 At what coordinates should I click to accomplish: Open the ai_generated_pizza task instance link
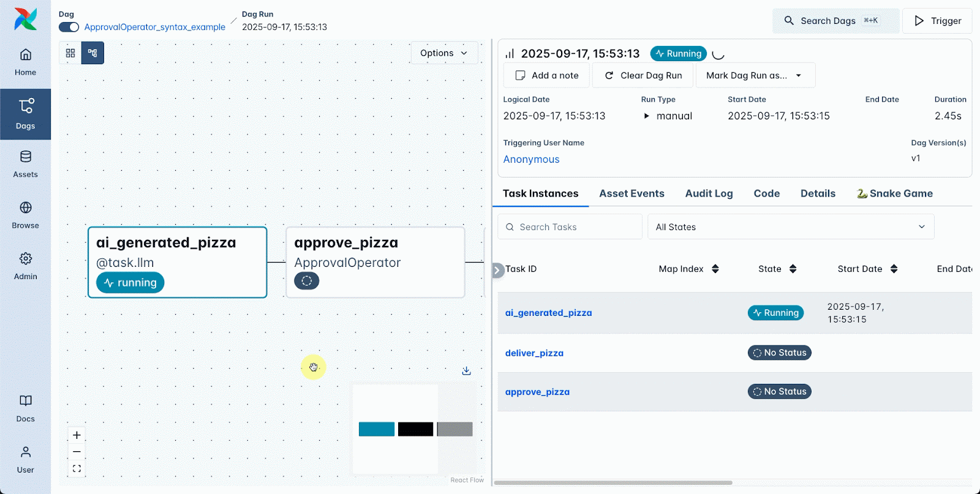pyautogui.click(x=548, y=313)
